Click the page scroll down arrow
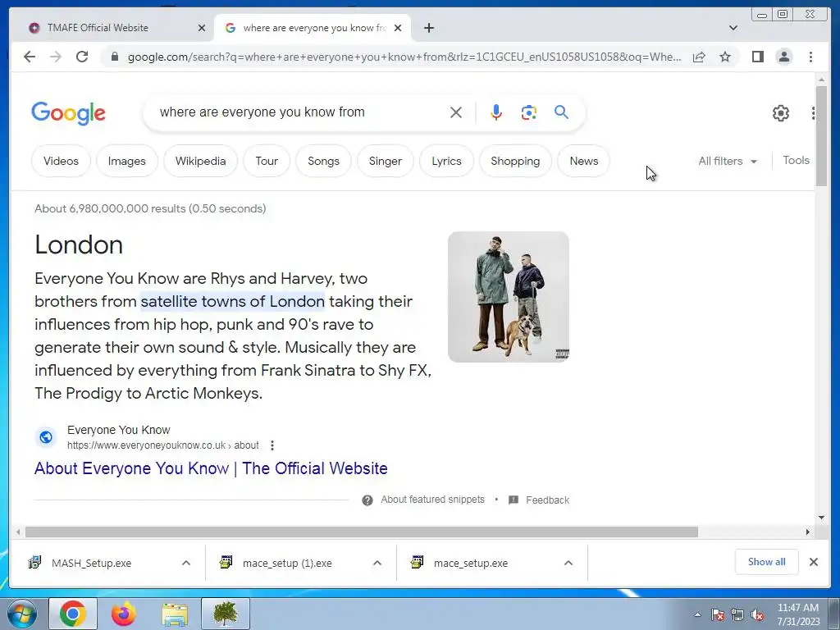 click(821, 518)
